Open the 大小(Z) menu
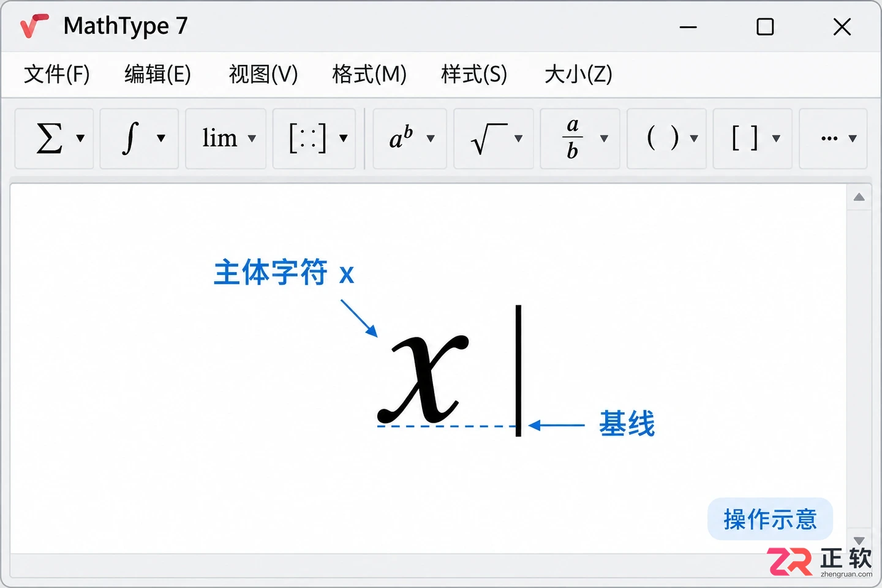 click(x=578, y=74)
